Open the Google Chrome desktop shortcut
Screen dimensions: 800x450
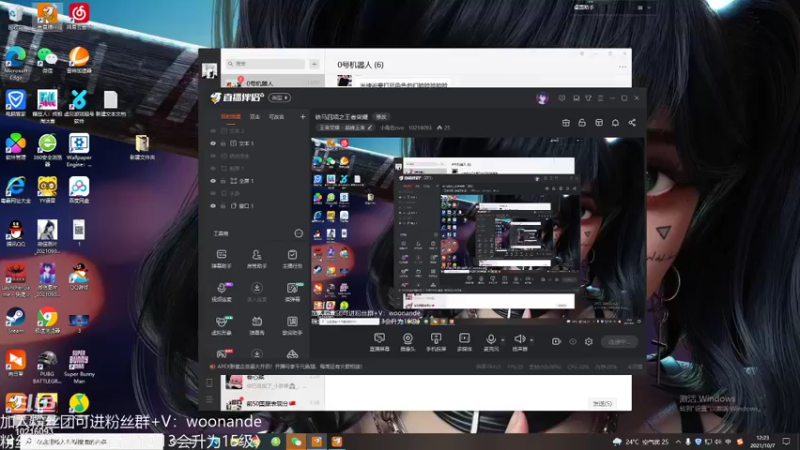[47, 320]
